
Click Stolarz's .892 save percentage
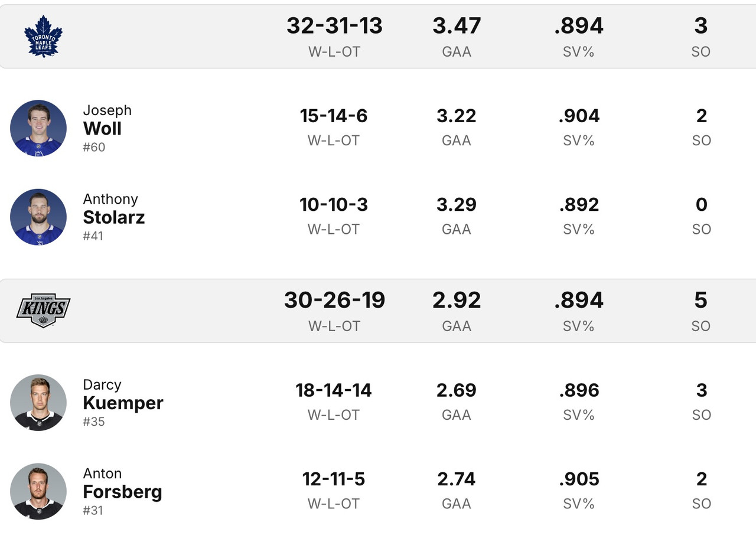pyautogui.click(x=579, y=205)
